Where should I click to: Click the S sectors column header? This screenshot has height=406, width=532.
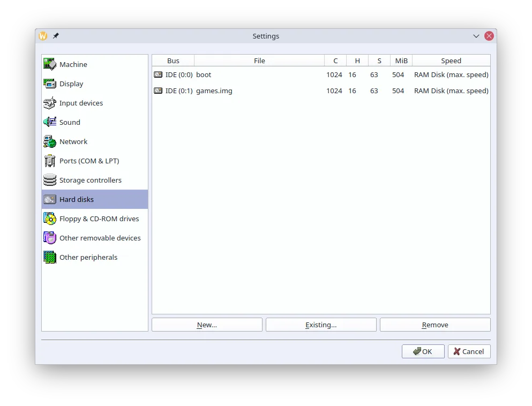(379, 61)
